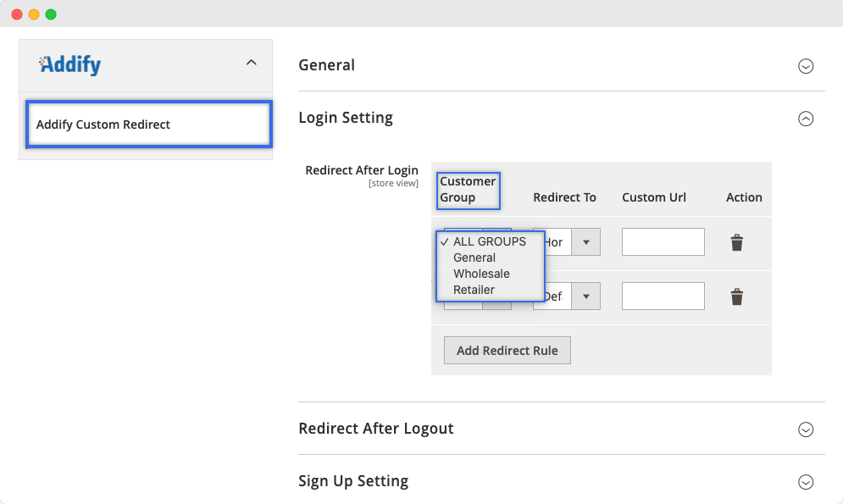Collapse the Addify sidebar section

(x=250, y=63)
